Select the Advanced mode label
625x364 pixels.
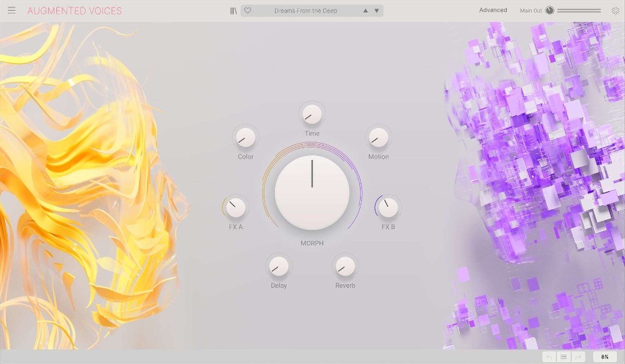493,10
